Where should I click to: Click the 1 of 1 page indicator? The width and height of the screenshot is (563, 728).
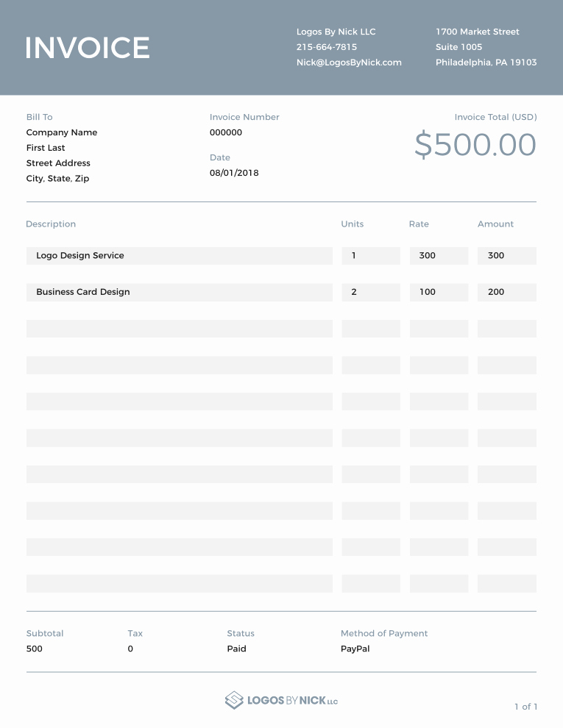(x=526, y=707)
